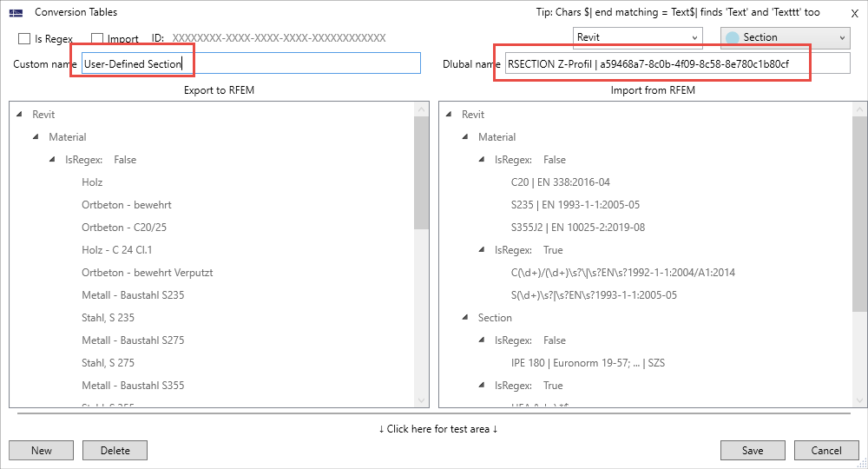
Task: Click the Export to RFEM heading
Action: pyautogui.click(x=220, y=90)
